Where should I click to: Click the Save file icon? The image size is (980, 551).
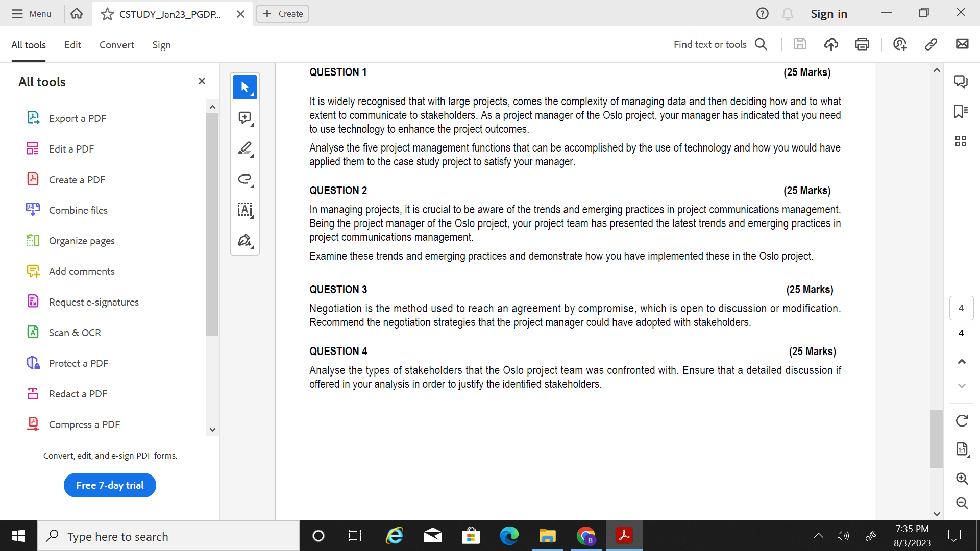(800, 44)
